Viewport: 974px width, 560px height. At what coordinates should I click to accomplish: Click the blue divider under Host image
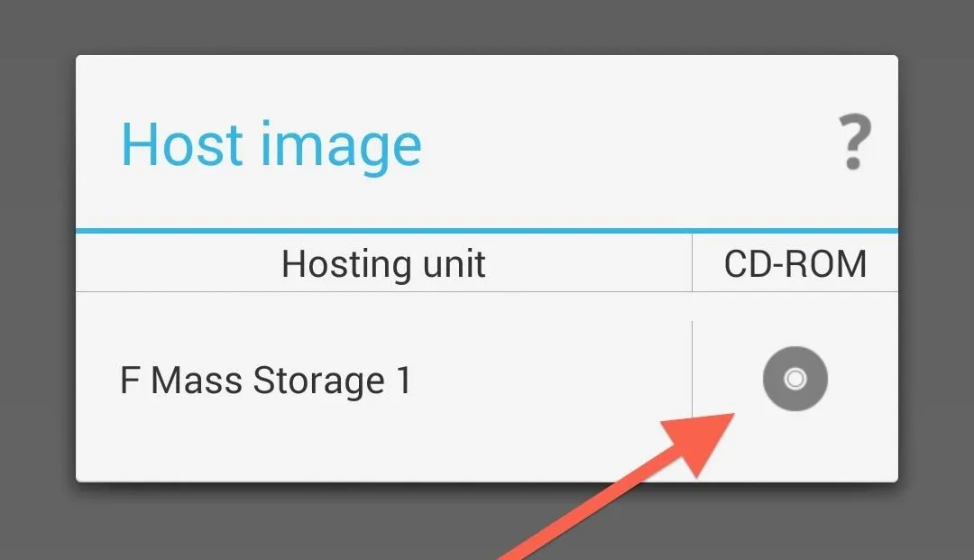point(487,231)
